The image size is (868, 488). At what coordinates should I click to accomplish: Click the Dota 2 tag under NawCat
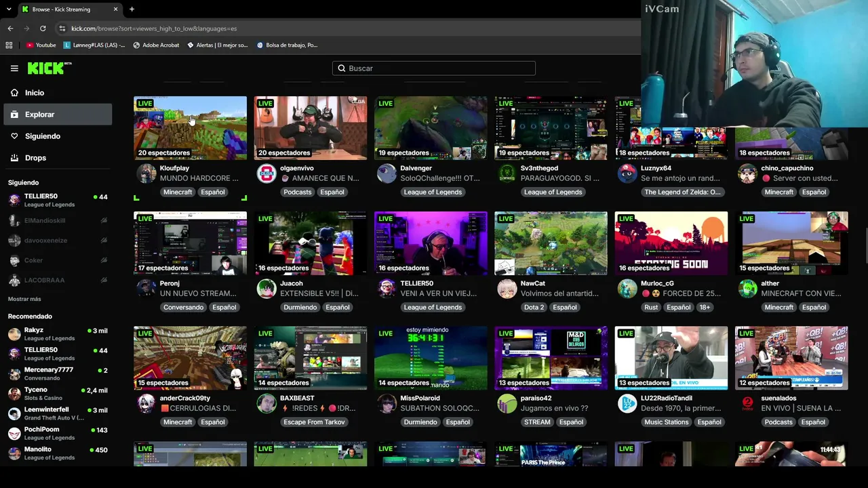coord(534,307)
